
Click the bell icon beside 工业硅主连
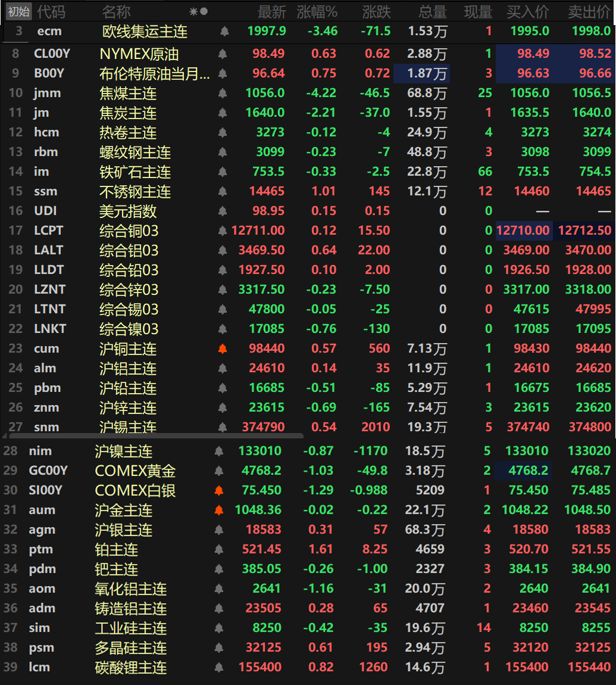pos(218,628)
